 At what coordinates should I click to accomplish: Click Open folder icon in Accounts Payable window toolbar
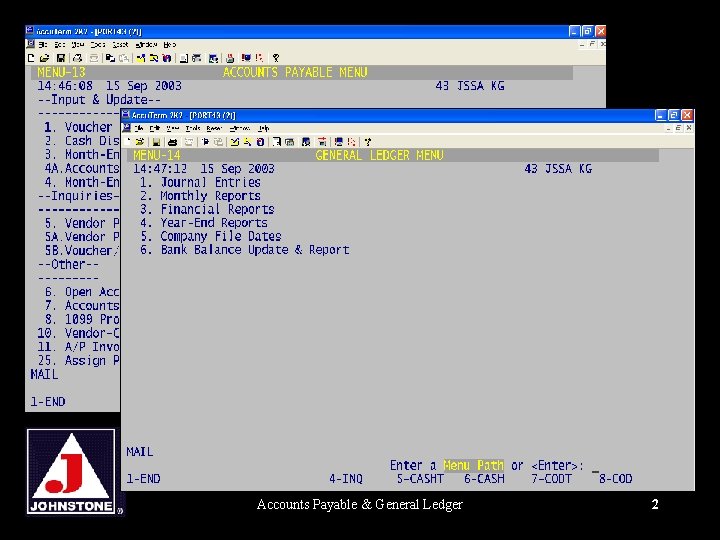click(45, 58)
